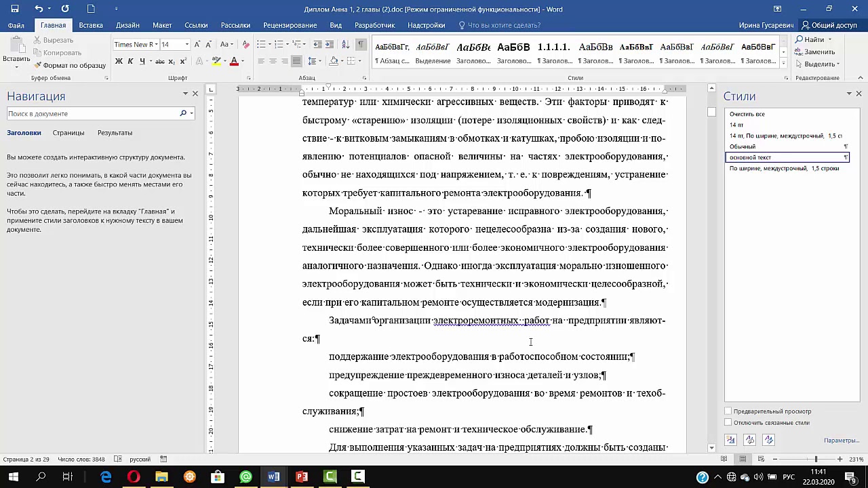Click Общий доступ share button
This screenshot has width=868, height=488.
point(829,25)
